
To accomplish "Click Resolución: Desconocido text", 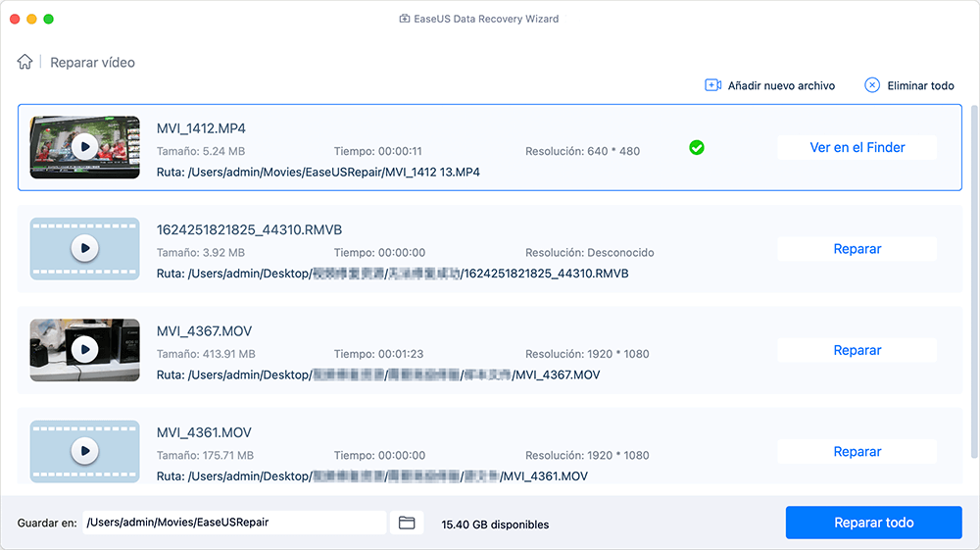I will (589, 253).
